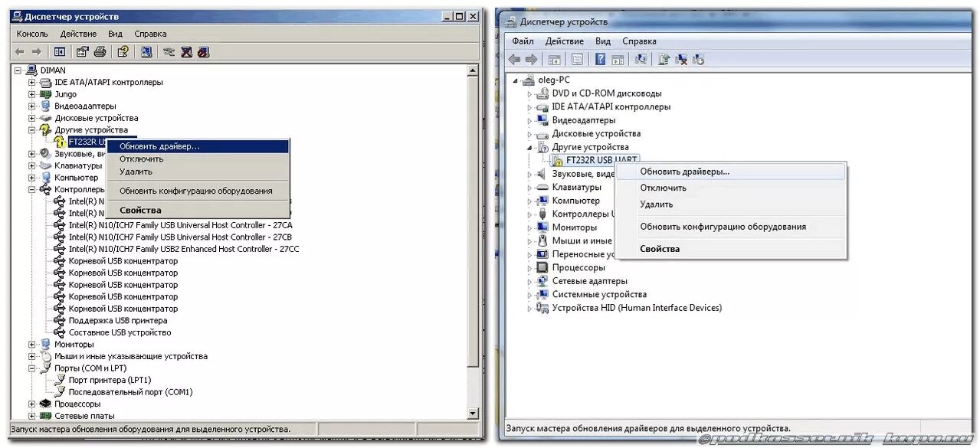
Task: Click blue Help icon in oleg-PC window toolbar
Action: pyautogui.click(x=601, y=59)
